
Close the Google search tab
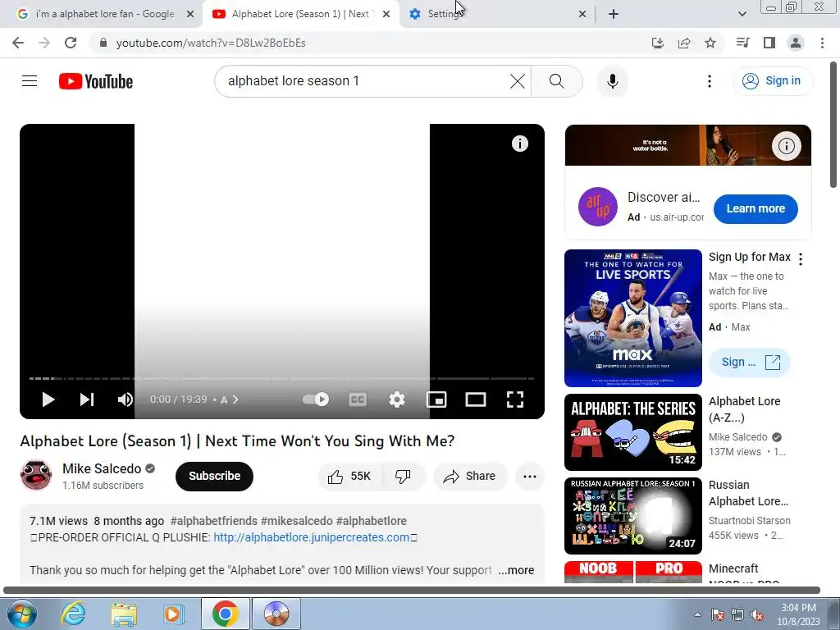190,15
